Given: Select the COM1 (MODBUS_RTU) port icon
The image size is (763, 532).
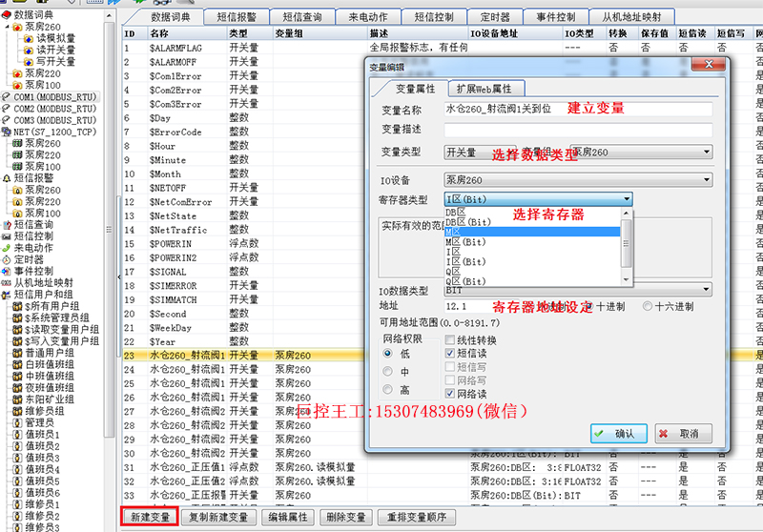Looking at the screenshot, I should (x=7, y=97).
